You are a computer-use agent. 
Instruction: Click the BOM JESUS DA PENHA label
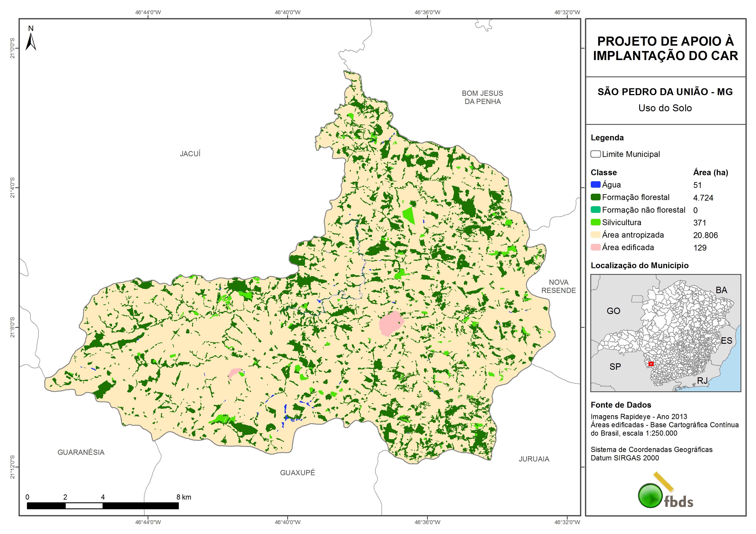(482, 97)
